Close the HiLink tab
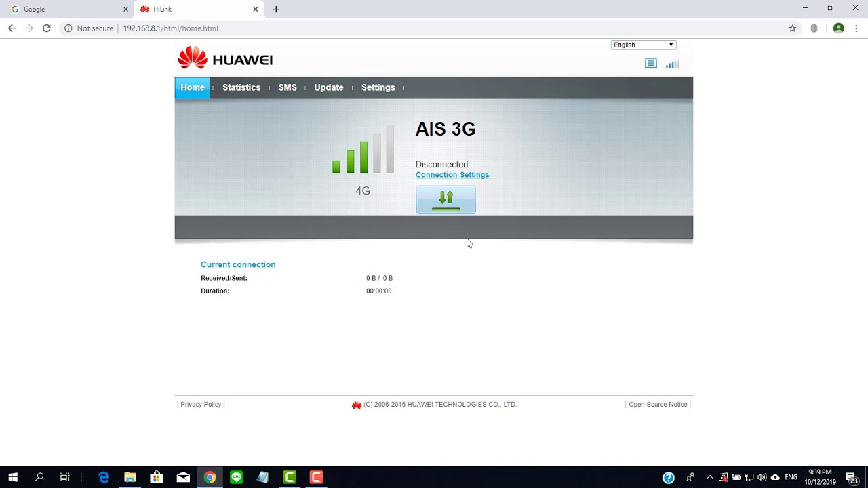Image resolution: width=868 pixels, height=488 pixels. [256, 9]
